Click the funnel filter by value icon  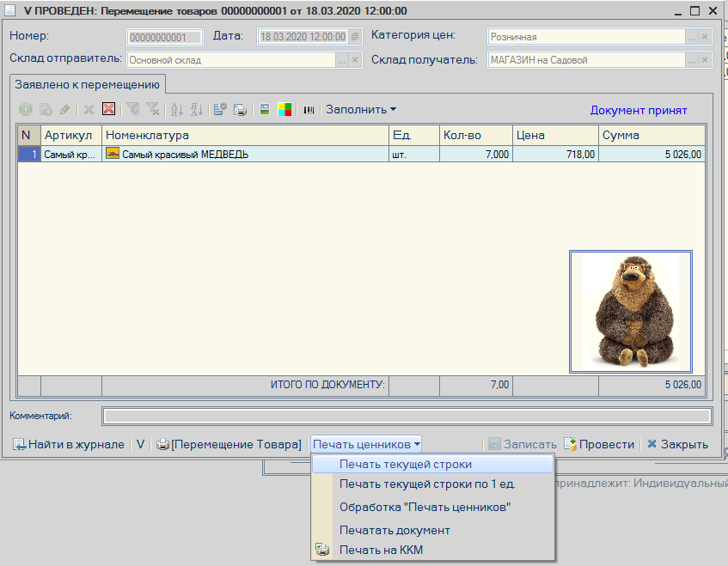(132, 109)
